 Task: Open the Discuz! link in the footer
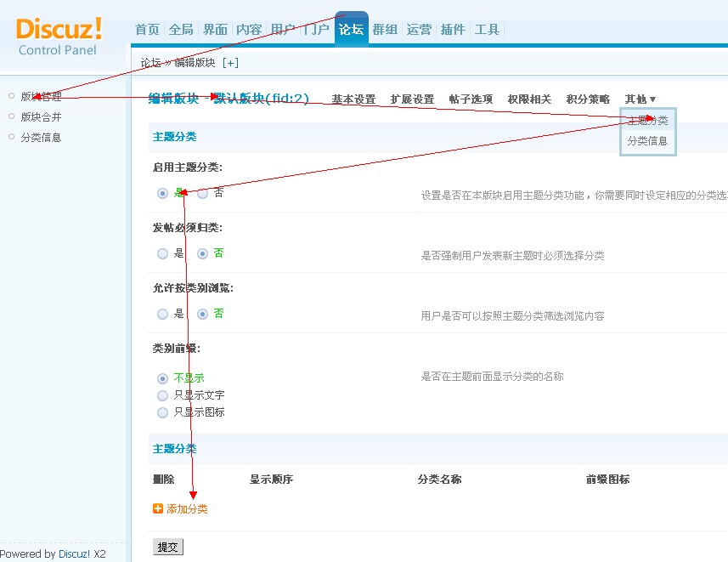coord(74,554)
